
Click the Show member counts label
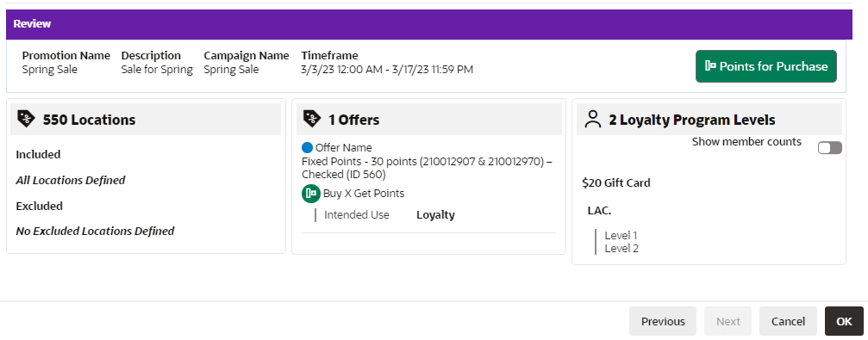pyautogui.click(x=746, y=142)
